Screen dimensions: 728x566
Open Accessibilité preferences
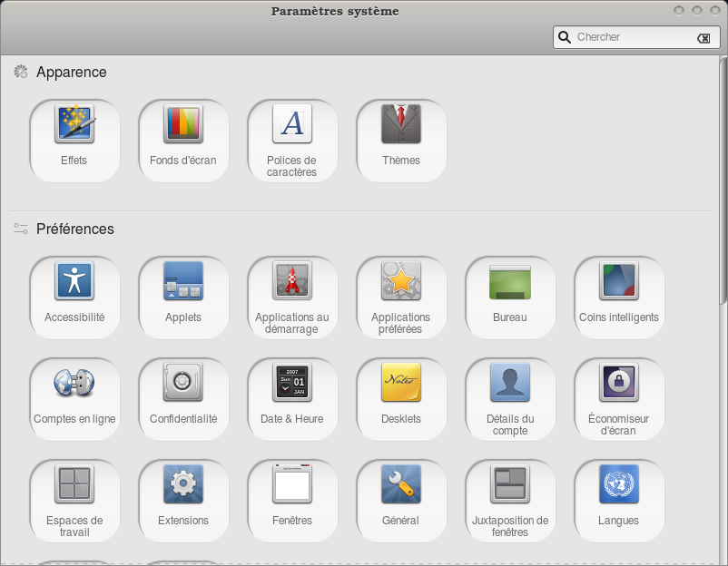(74, 298)
